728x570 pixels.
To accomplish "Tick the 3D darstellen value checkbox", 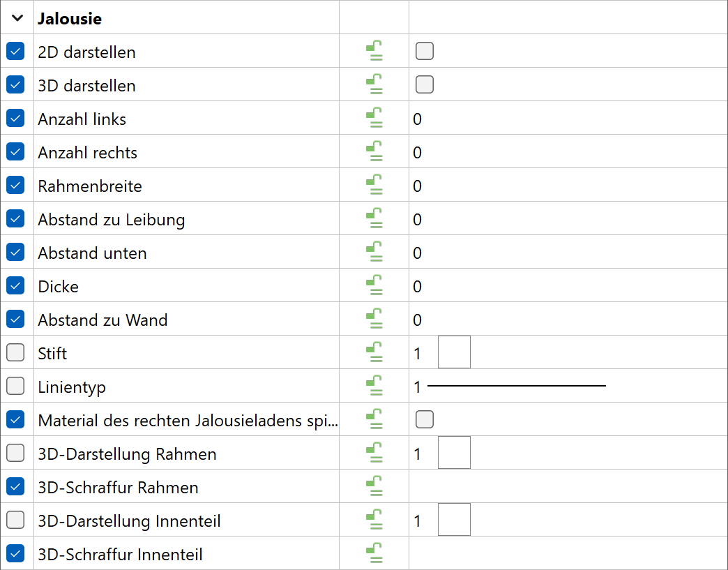I will click(x=425, y=84).
